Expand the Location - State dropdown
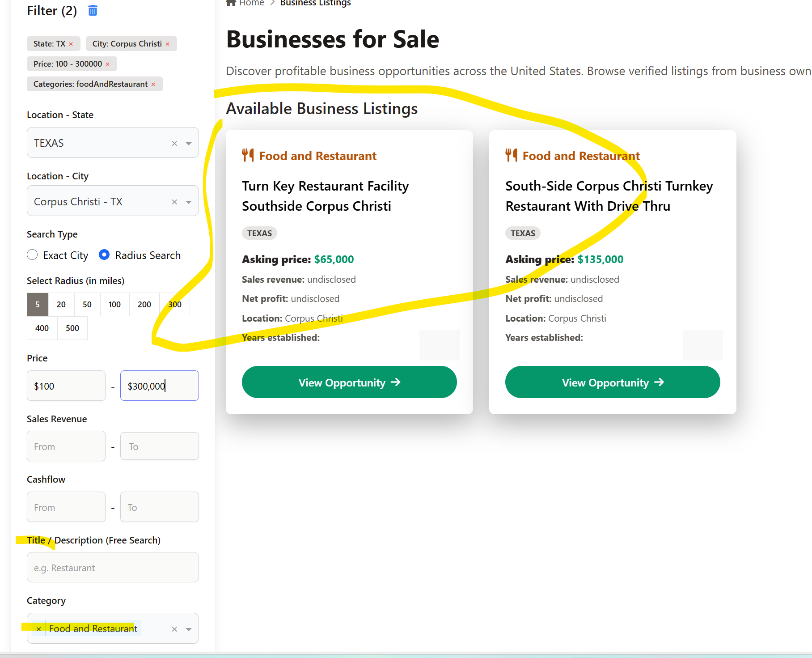The width and height of the screenshot is (812, 658). [189, 143]
